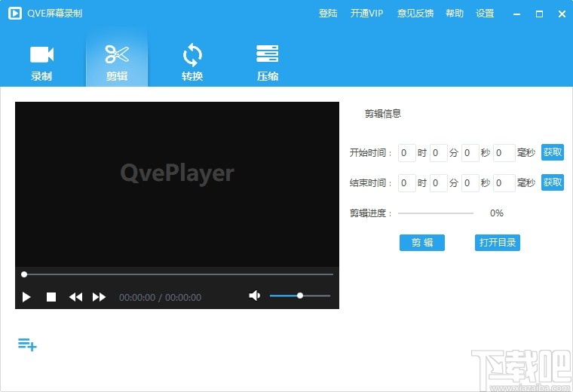Click the 剪辑进度 progress bar

436,213
